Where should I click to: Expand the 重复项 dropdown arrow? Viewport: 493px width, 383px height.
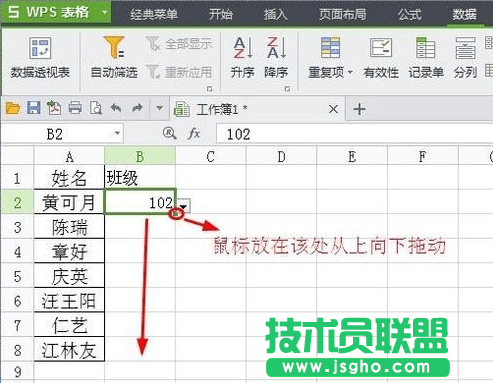pos(350,72)
